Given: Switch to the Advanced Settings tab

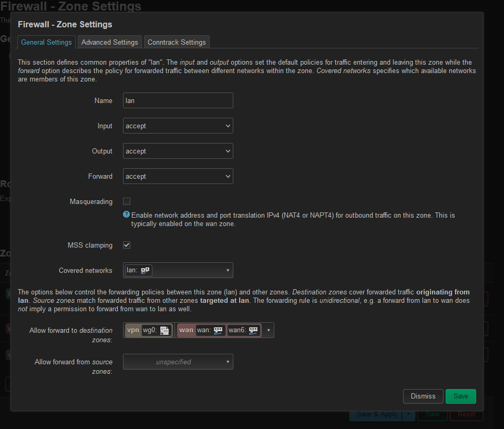Looking at the screenshot, I should 110,42.
